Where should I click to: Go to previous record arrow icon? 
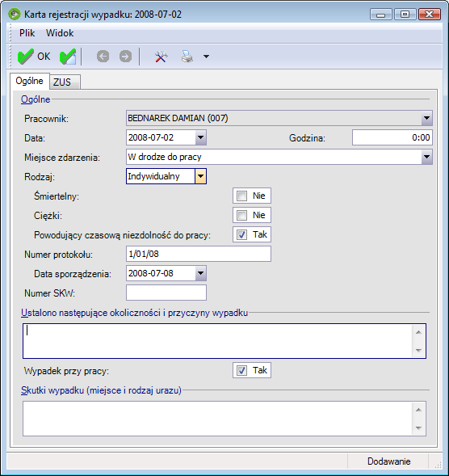[x=103, y=57]
